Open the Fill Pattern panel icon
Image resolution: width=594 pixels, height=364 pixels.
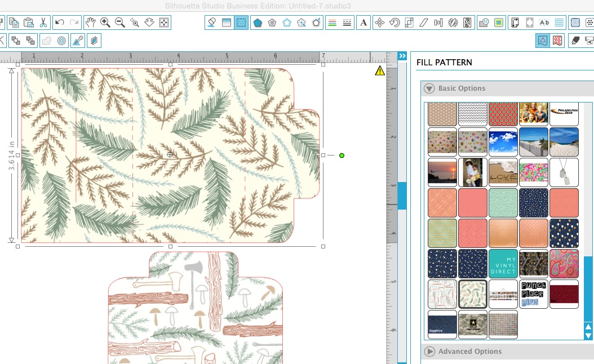coord(241,23)
